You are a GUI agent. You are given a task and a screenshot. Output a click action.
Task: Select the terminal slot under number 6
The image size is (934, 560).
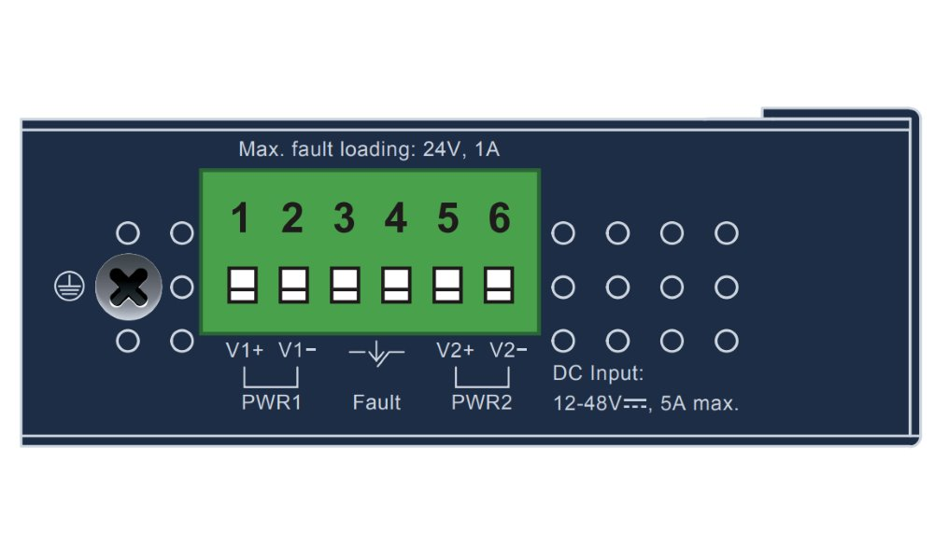click(498, 285)
